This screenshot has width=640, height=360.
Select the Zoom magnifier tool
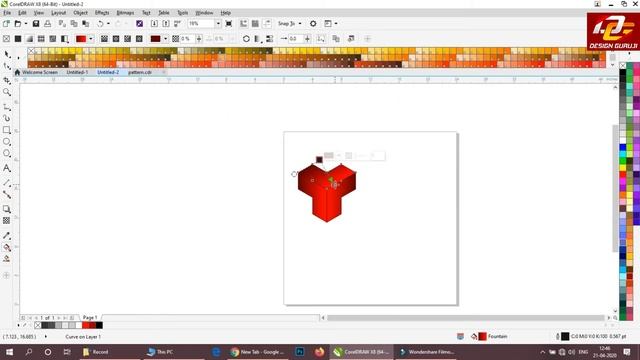tap(7, 92)
